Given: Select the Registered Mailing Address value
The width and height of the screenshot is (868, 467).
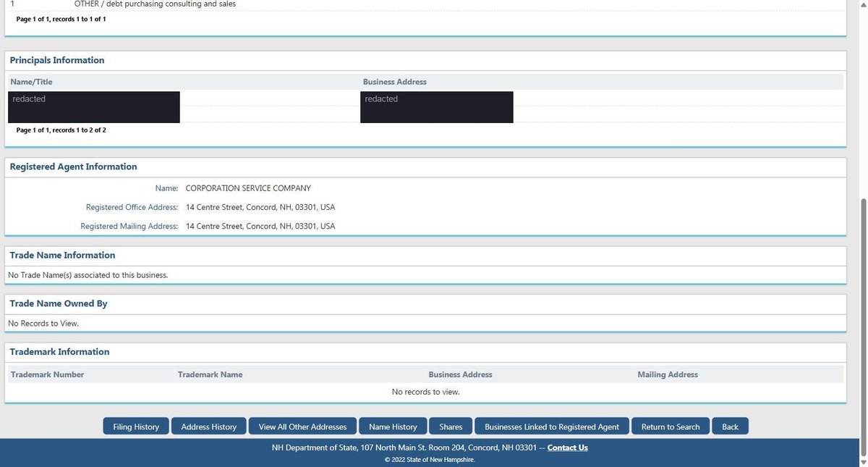Looking at the screenshot, I should pyautogui.click(x=260, y=226).
